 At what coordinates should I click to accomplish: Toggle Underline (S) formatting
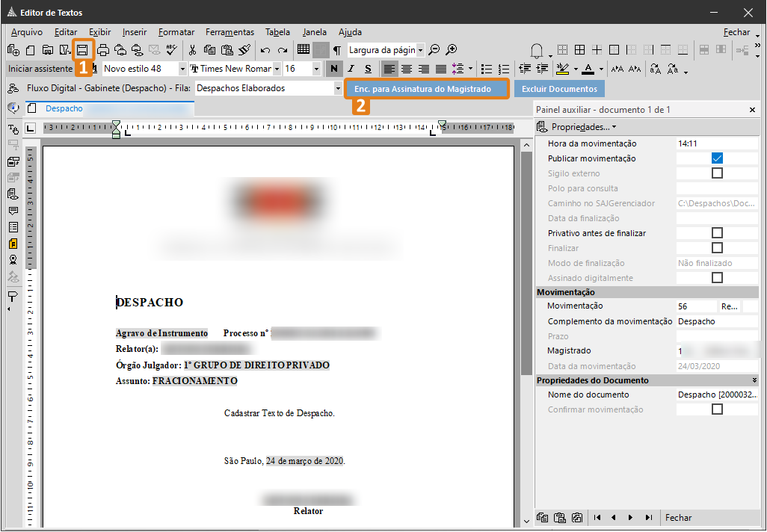click(368, 69)
